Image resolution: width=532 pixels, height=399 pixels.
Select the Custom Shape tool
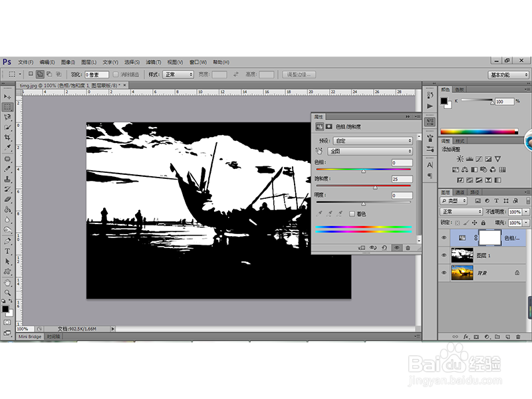[x=7, y=272]
